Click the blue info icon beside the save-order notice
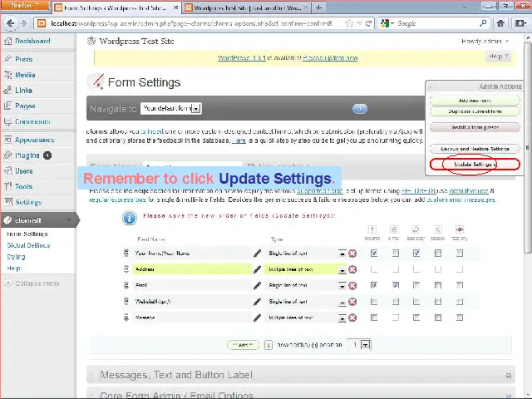 click(130, 218)
